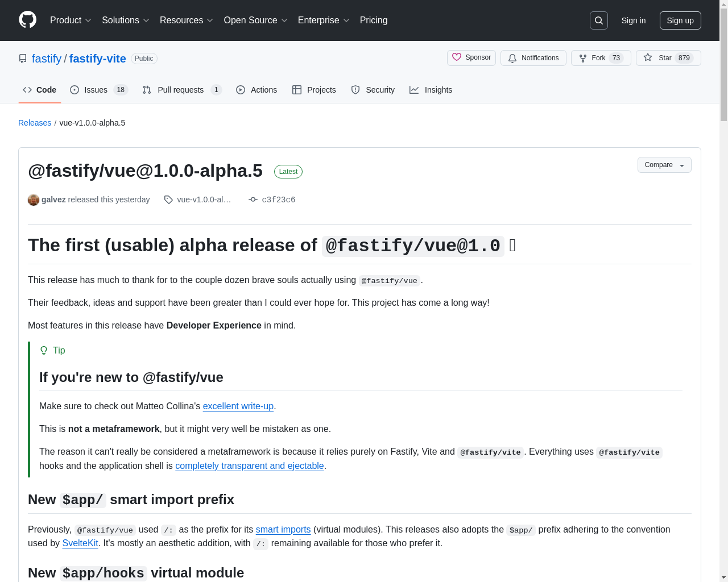Screen dimensions: 728x582
Task: Click the fork count 73
Action: tap(616, 58)
